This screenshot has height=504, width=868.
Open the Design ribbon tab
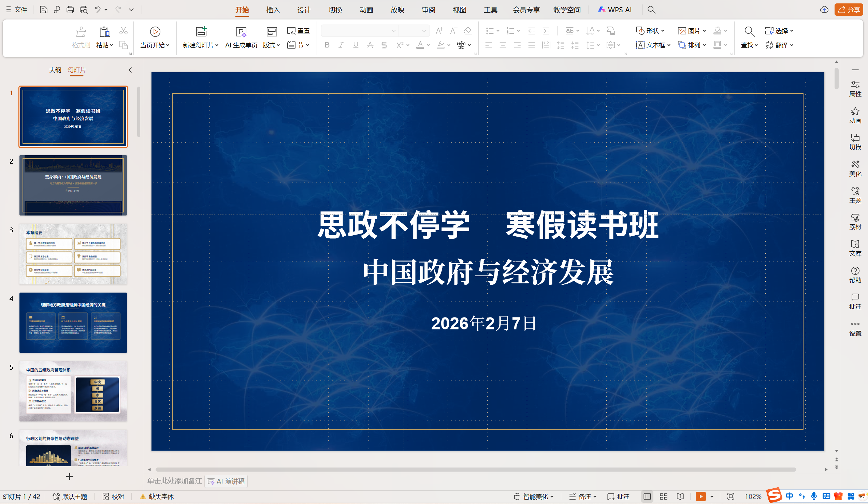[304, 10]
